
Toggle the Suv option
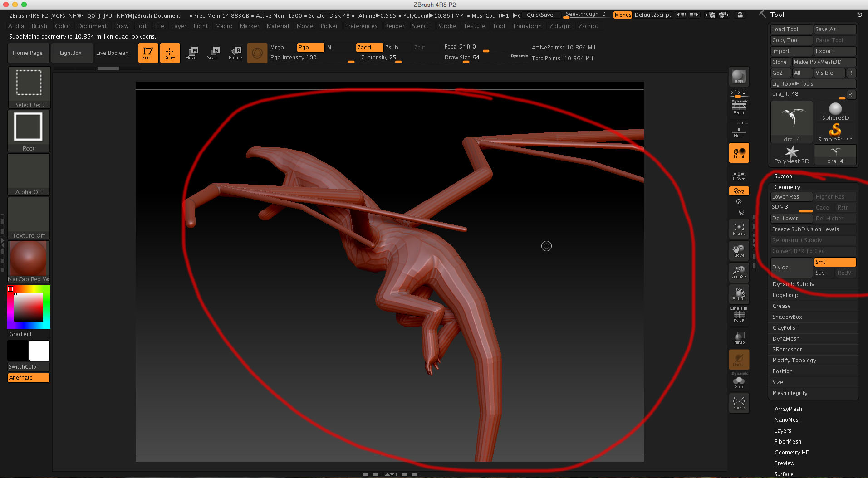click(x=824, y=273)
